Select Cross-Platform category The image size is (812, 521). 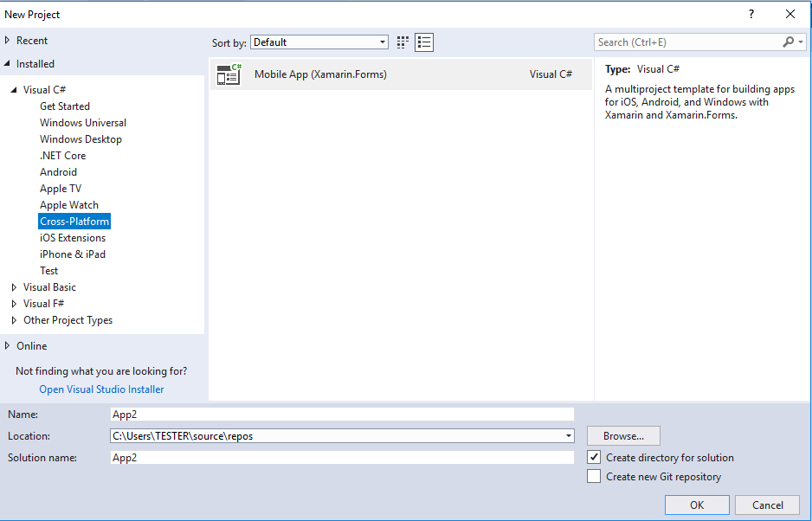[74, 222]
